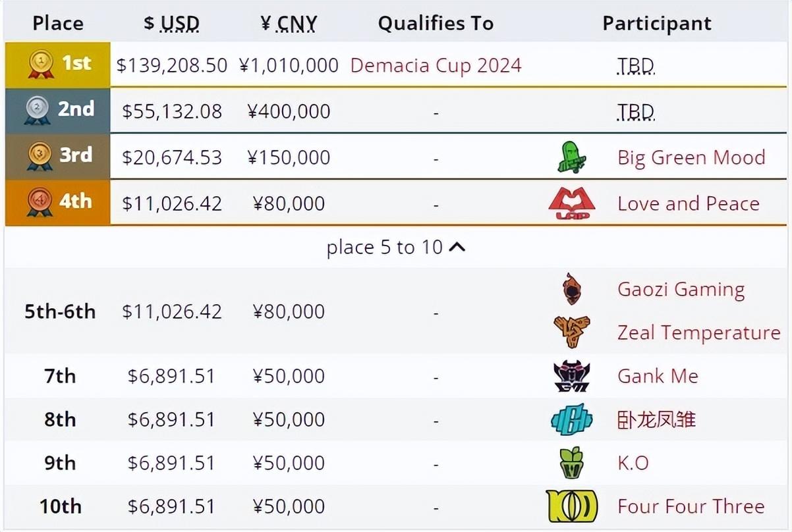Click the ¥ CNY column header
This screenshot has width=792, height=532.
point(289,23)
